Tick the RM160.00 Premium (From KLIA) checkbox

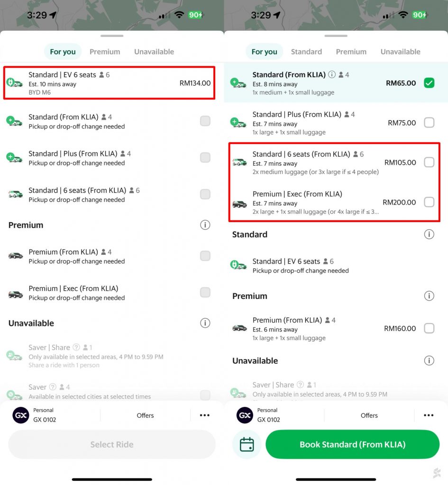click(x=429, y=328)
